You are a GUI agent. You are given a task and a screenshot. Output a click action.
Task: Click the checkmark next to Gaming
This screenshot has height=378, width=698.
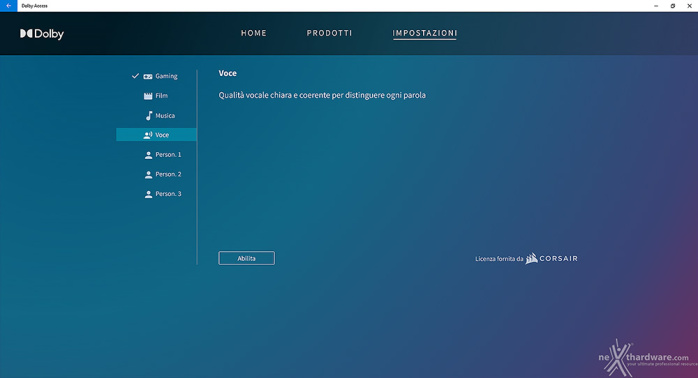[x=135, y=76]
